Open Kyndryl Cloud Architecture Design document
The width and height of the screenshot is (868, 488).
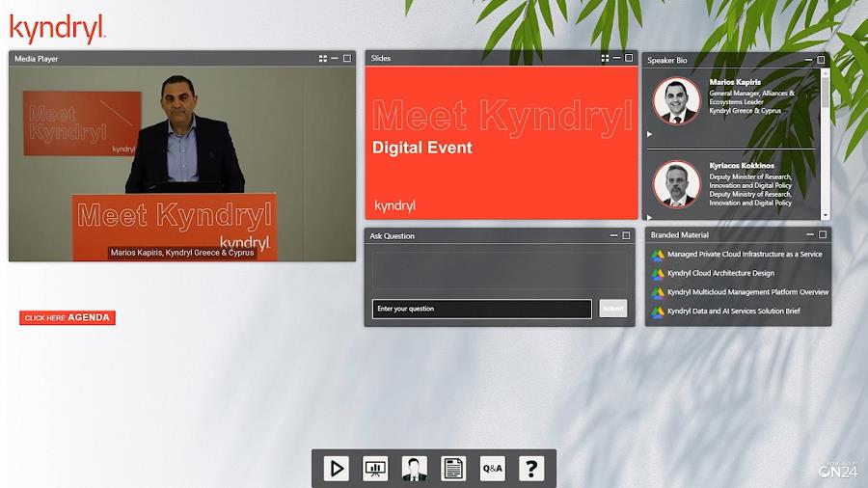pos(720,274)
